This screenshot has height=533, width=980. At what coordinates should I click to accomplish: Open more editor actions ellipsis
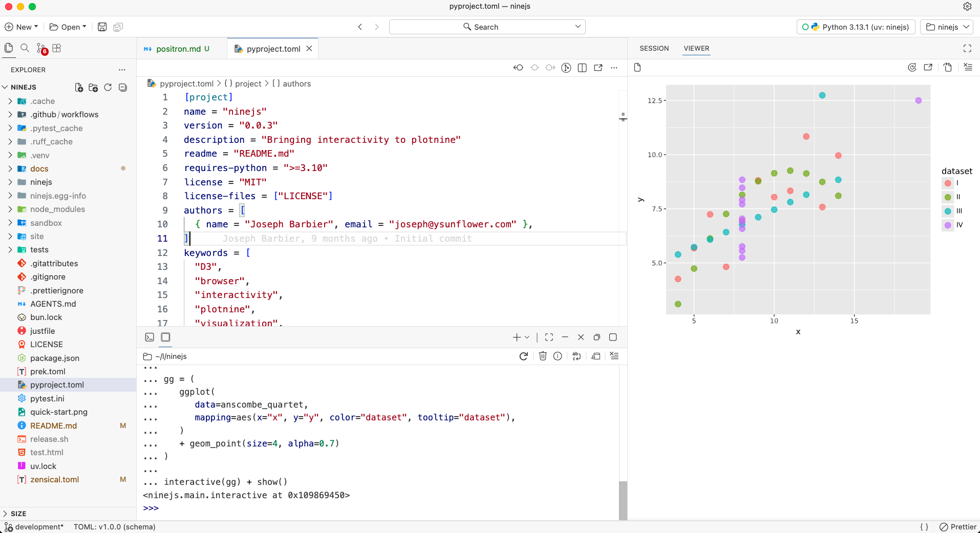pos(614,68)
